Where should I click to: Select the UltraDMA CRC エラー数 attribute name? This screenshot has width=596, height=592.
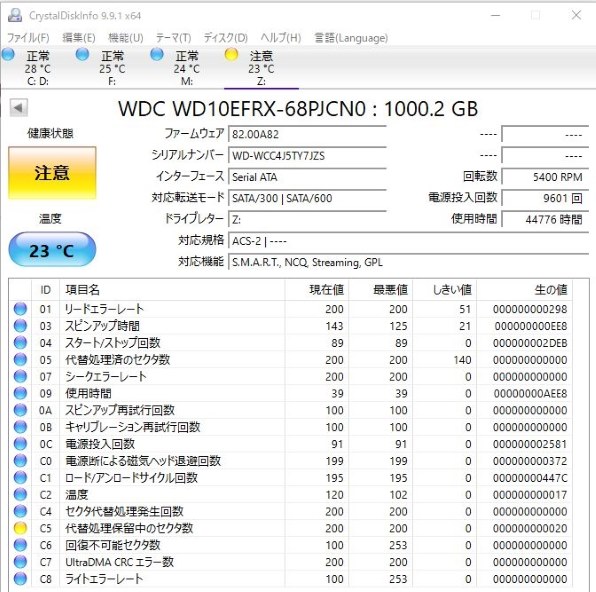(x=119, y=562)
